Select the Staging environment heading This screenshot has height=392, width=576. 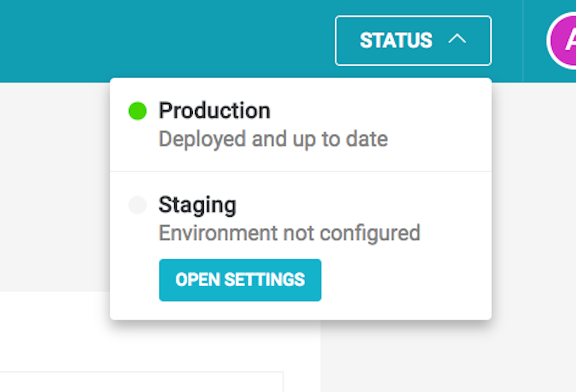click(x=197, y=205)
